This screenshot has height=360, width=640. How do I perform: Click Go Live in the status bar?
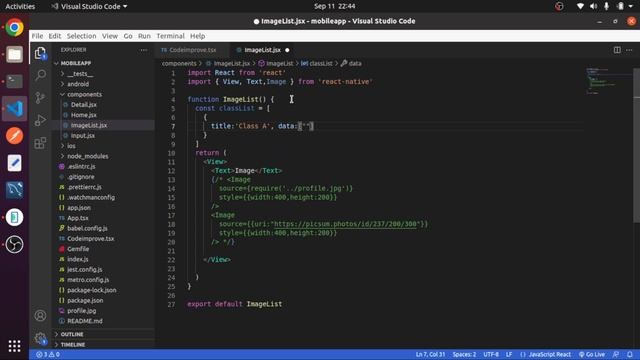click(592, 354)
